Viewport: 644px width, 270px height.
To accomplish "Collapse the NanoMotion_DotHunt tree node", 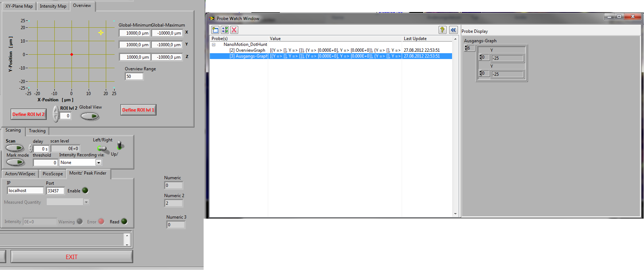I will coord(214,44).
